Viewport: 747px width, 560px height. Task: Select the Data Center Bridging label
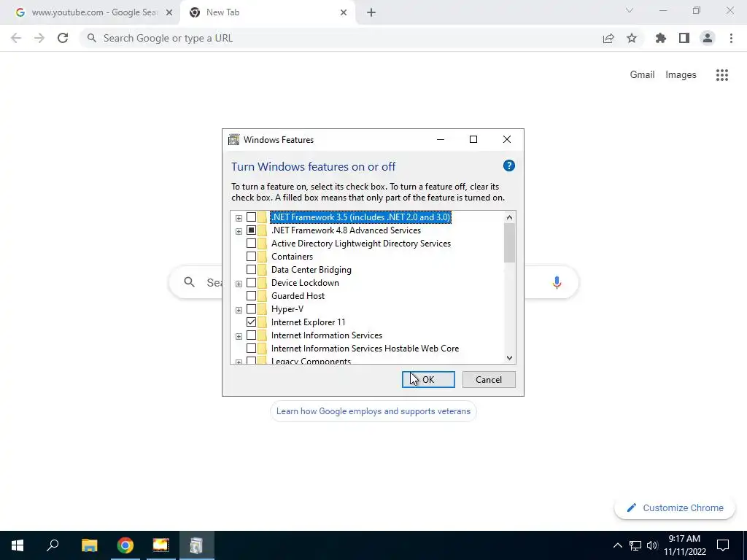311,270
